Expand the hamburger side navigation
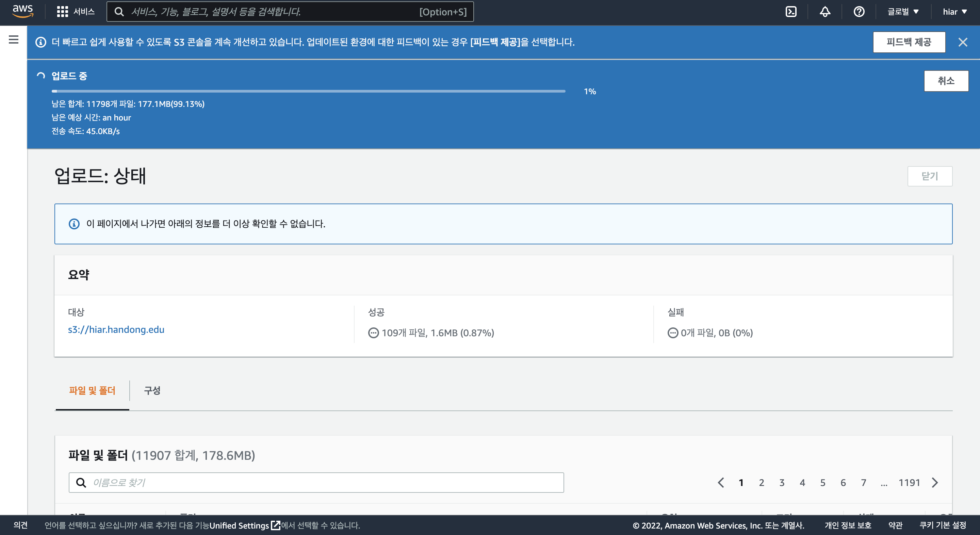 point(14,39)
